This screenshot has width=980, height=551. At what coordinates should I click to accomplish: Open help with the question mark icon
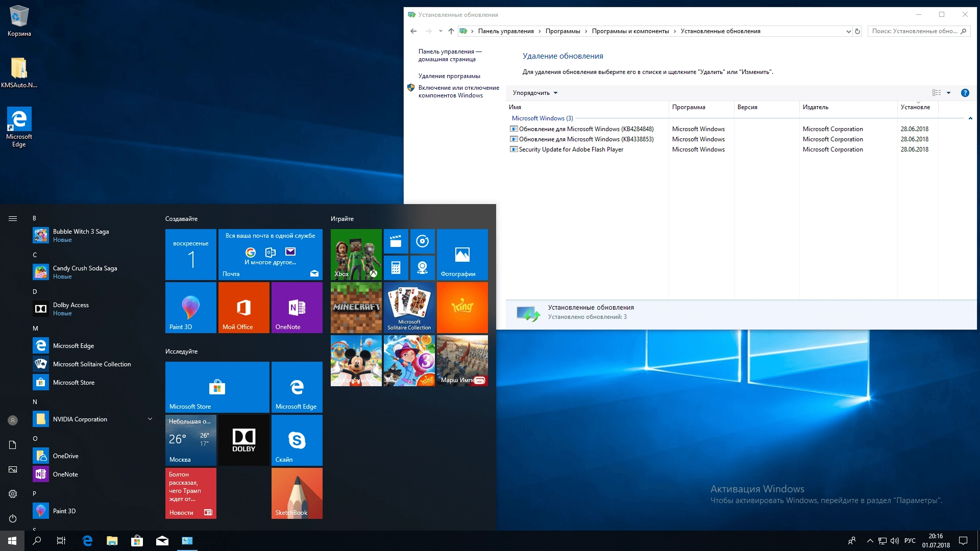tap(965, 93)
